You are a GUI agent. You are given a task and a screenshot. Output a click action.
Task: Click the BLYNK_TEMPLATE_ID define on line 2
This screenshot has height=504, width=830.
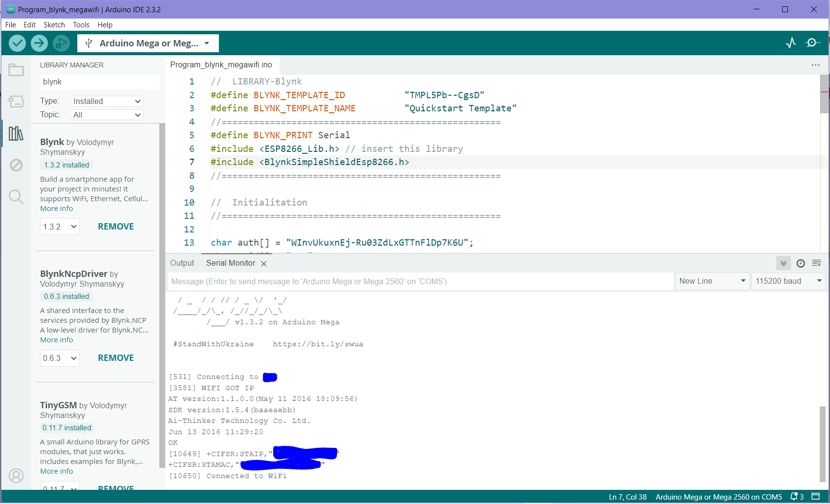tap(299, 95)
